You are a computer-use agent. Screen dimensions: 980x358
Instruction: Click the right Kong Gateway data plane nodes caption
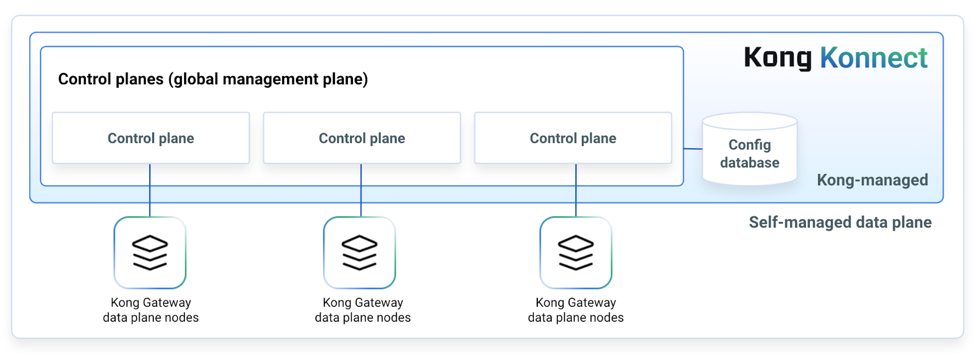click(575, 310)
